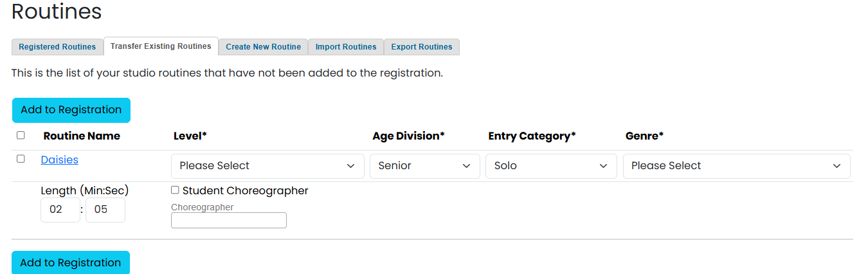Go to the Create New Routine tab
868x274 pixels.
pyautogui.click(x=263, y=47)
